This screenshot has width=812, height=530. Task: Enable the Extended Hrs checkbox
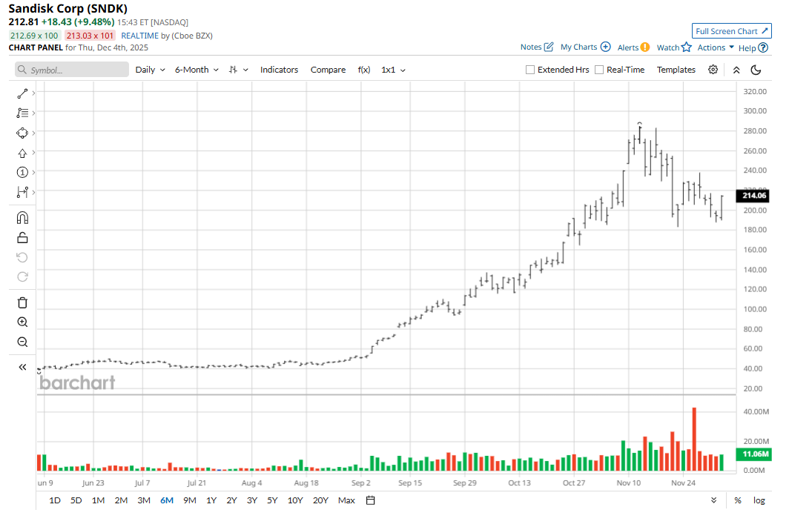[529, 70]
